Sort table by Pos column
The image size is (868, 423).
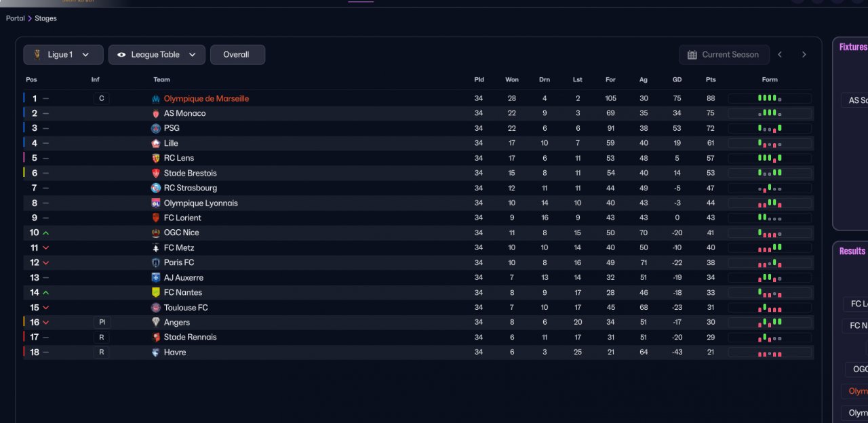coord(31,80)
